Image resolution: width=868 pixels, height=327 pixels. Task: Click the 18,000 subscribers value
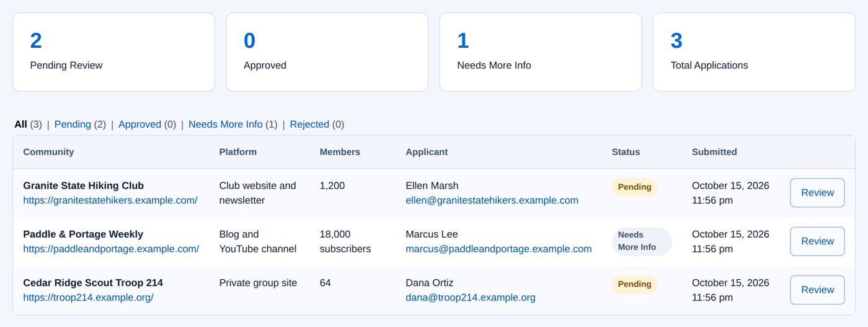tap(345, 241)
